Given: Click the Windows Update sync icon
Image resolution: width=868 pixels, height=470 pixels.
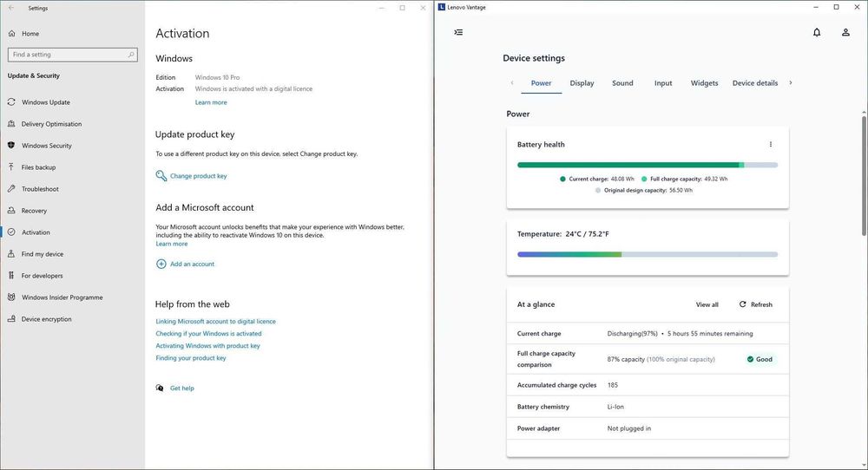Looking at the screenshot, I should [11, 102].
